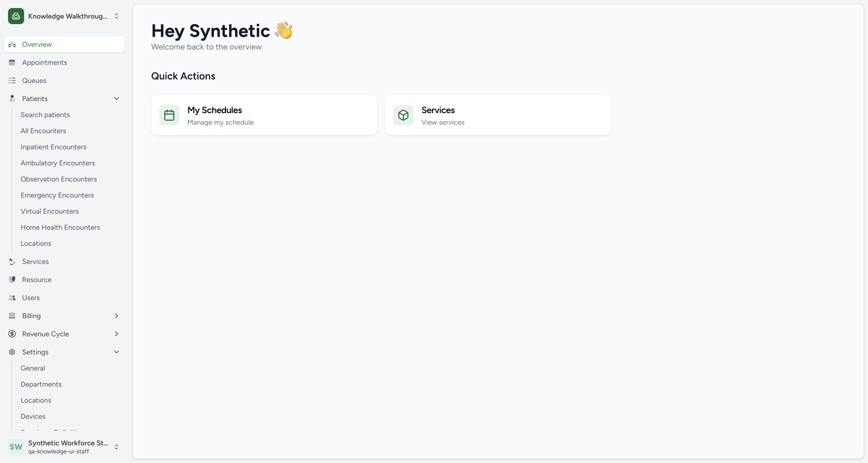Open Observation Encounters

(x=59, y=179)
